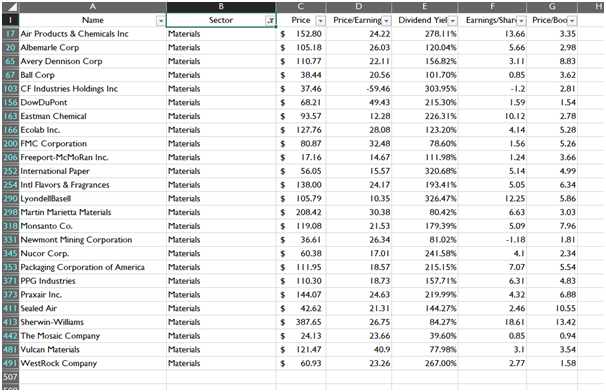The image size is (606, 392).
Task: Select the FMC Corporation cell
Action: pos(93,144)
